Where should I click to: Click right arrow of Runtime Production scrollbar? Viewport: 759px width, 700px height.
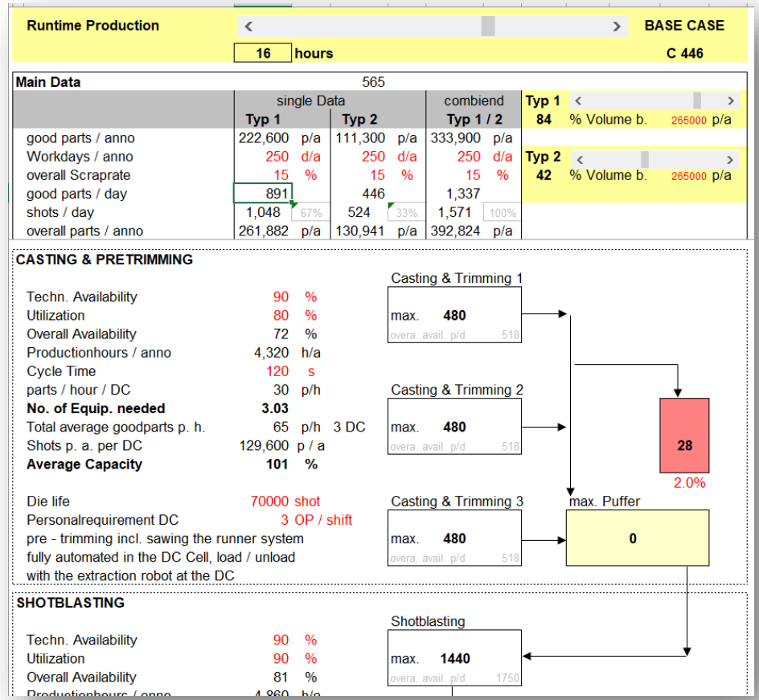tap(617, 27)
